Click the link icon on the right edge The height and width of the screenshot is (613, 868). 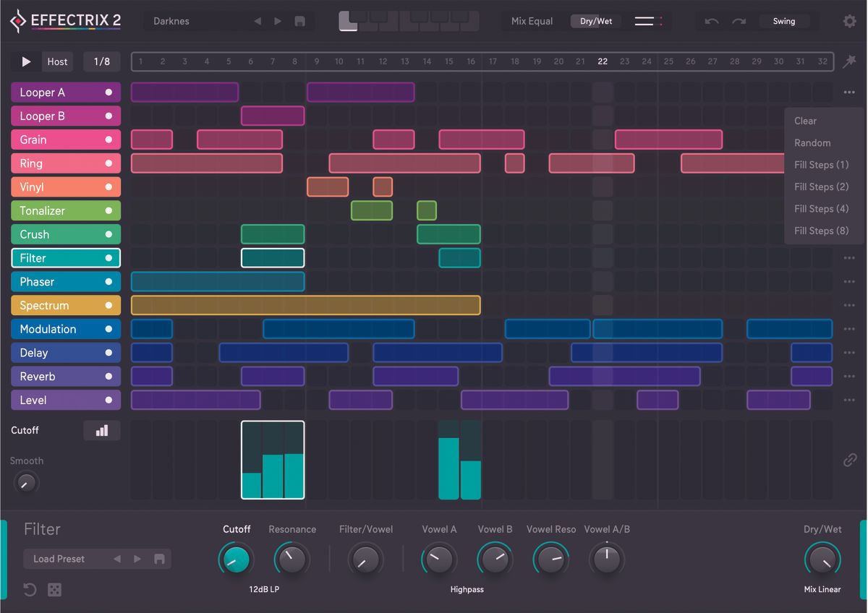click(x=851, y=460)
